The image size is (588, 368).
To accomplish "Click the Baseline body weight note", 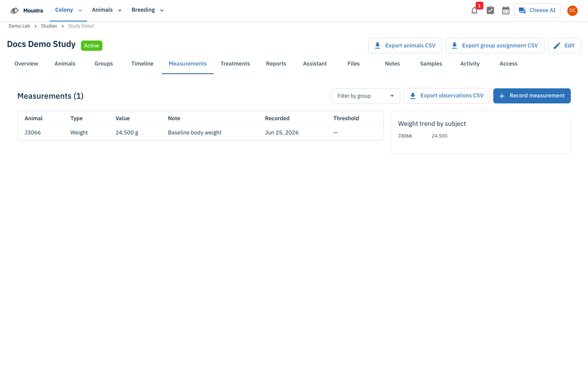I will click(x=195, y=133).
